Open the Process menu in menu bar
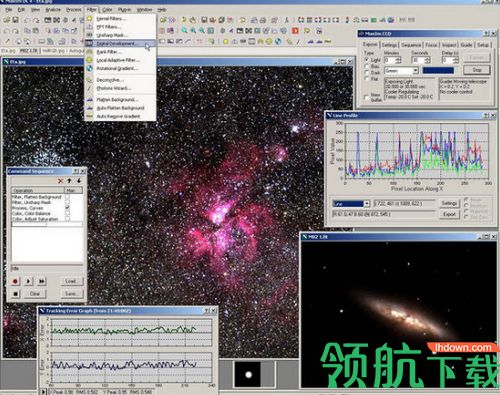Image resolution: width=500 pixels, height=395 pixels. click(x=74, y=10)
